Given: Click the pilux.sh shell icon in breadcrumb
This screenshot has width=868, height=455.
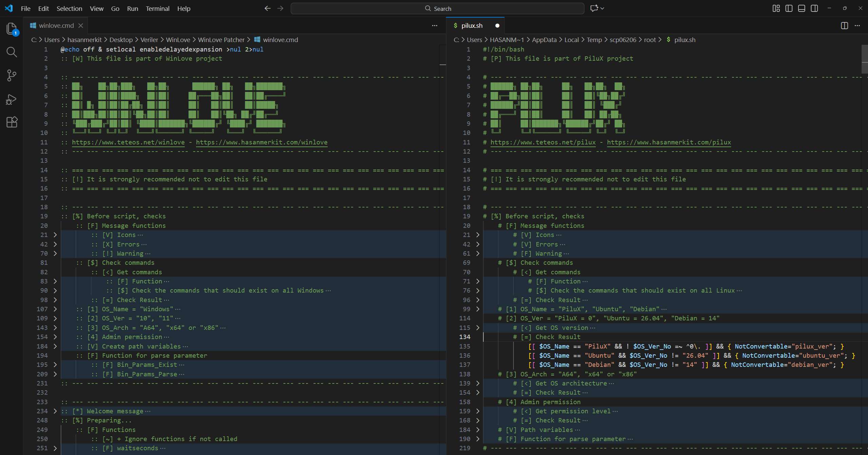Looking at the screenshot, I should pyautogui.click(x=669, y=40).
